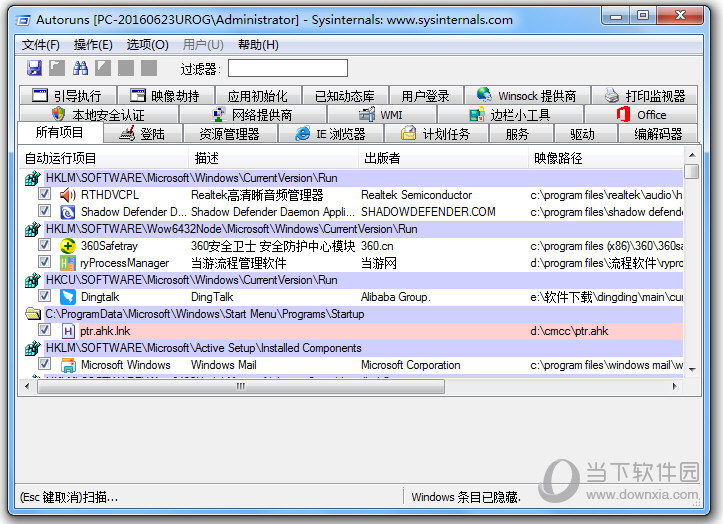Click the Dingtalk blue icon
The image size is (723, 524).
68,297
